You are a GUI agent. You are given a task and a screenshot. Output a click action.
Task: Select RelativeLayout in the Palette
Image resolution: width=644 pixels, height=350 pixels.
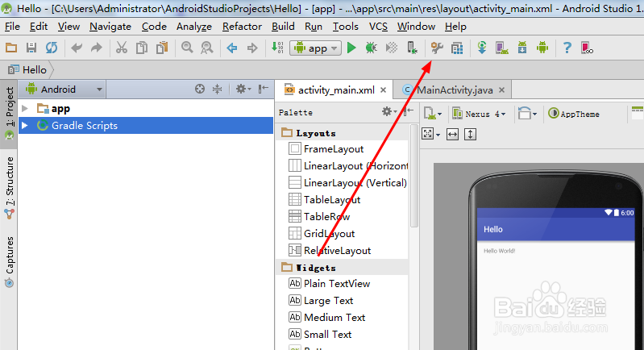click(330, 250)
